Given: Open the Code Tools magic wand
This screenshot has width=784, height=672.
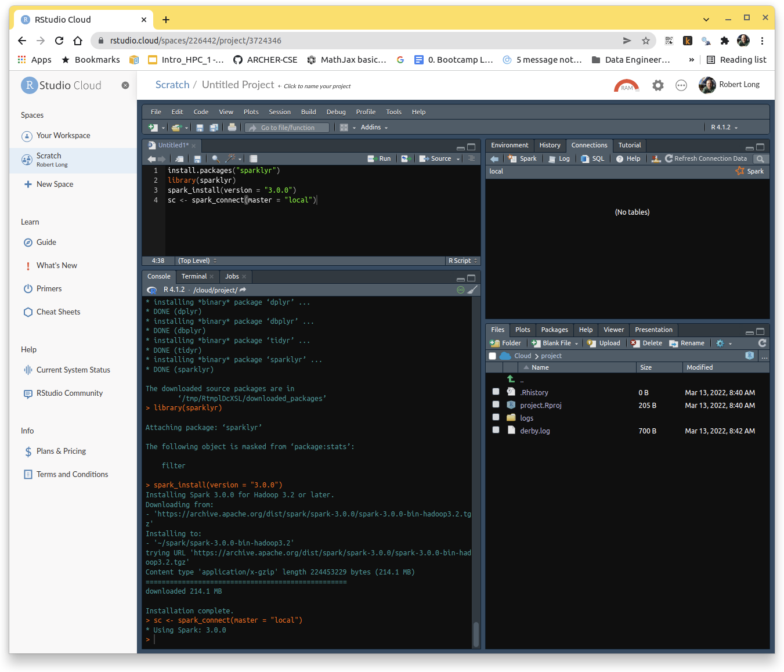Looking at the screenshot, I should [x=230, y=159].
